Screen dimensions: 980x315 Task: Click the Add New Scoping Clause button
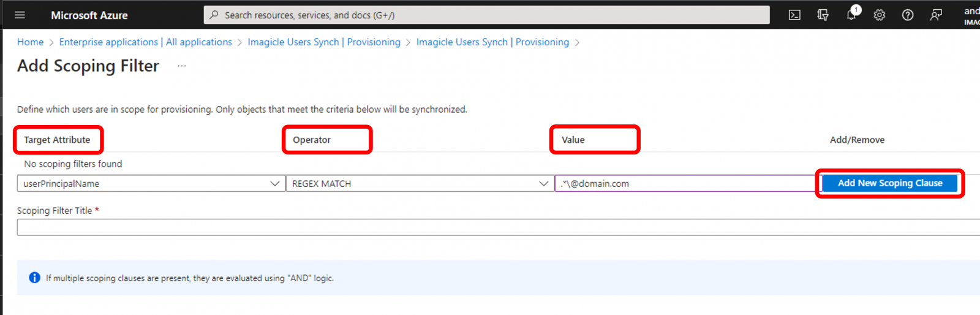[889, 183]
